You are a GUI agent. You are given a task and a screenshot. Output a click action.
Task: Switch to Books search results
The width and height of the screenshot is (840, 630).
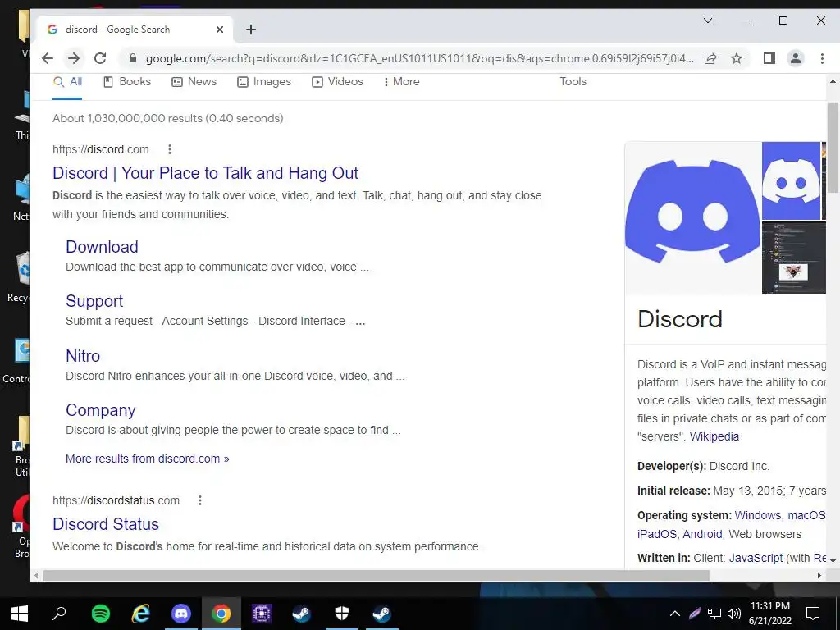(x=127, y=81)
